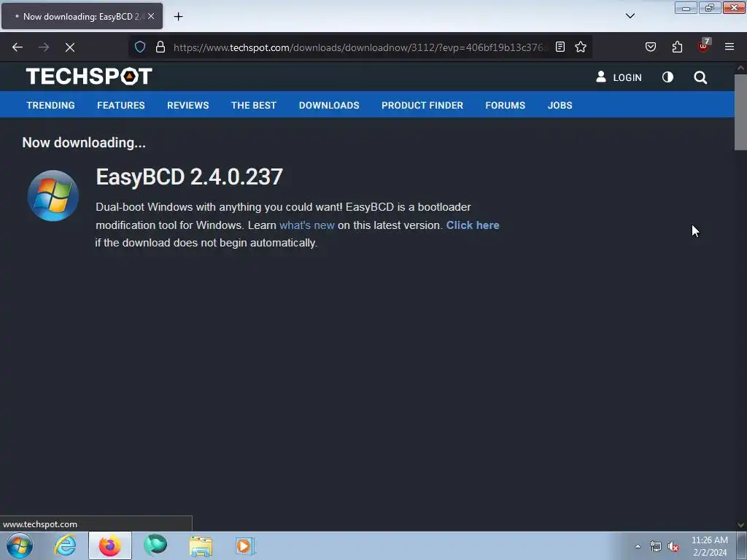The width and height of the screenshot is (747, 560).
Task: Expand the list all tabs chevron
Action: 630,16
